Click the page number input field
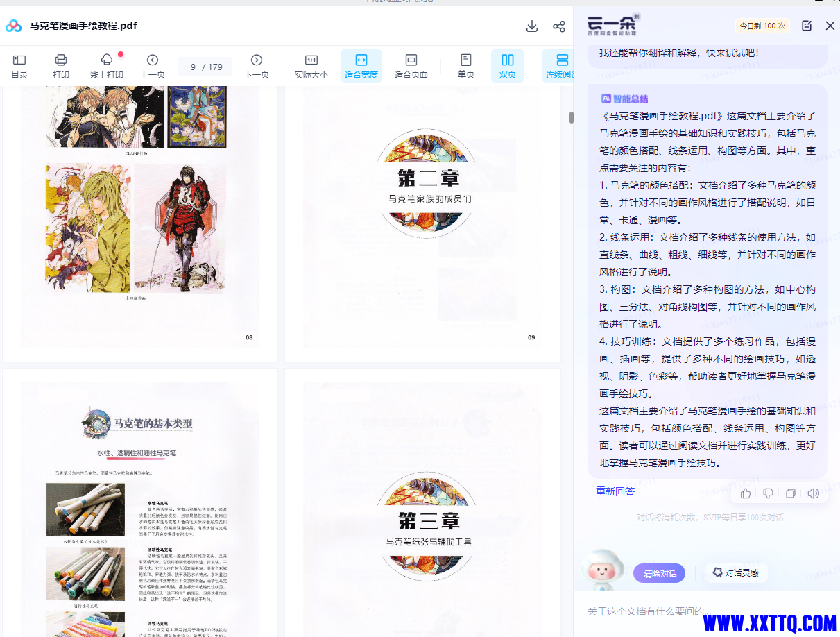The width and height of the screenshot is (840, 637). pyautogui.click(x=194, y=67)
